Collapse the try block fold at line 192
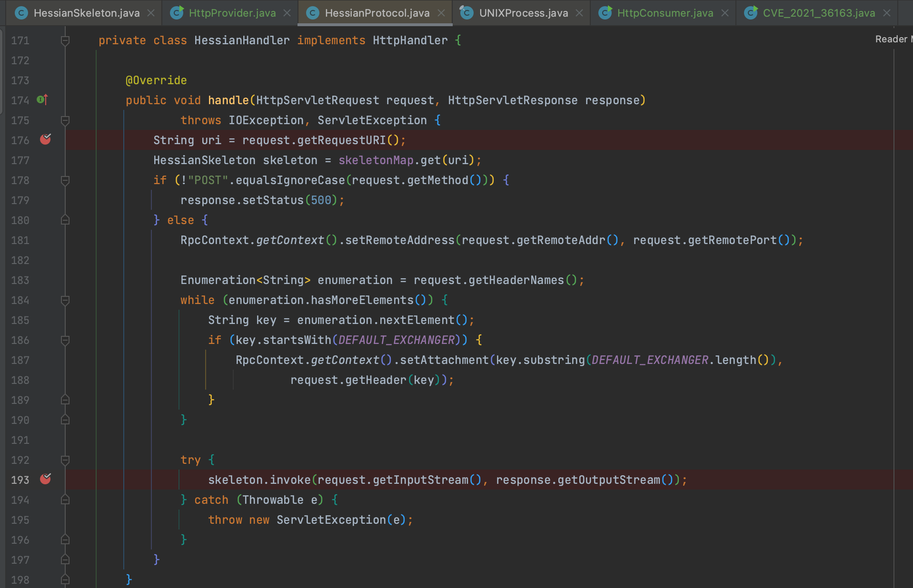Viewport: 913px width, 588px height. 65,461
